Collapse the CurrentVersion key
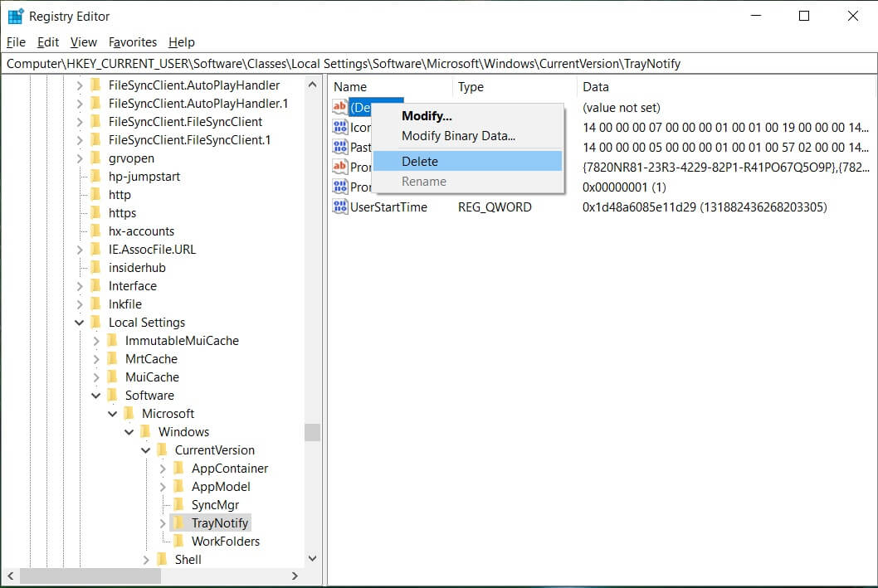The width and height of the screenshot is (878, 588). [x=146, y=450]
